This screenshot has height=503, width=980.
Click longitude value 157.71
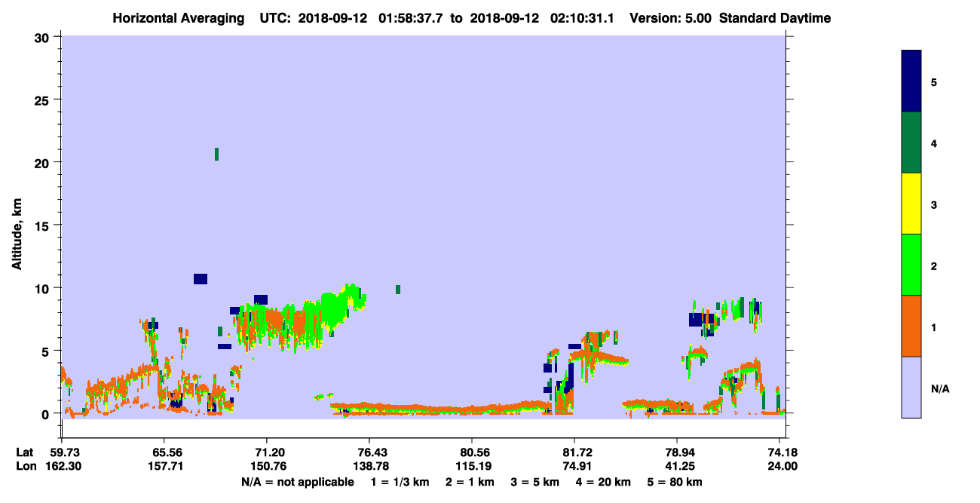[164, 466]
